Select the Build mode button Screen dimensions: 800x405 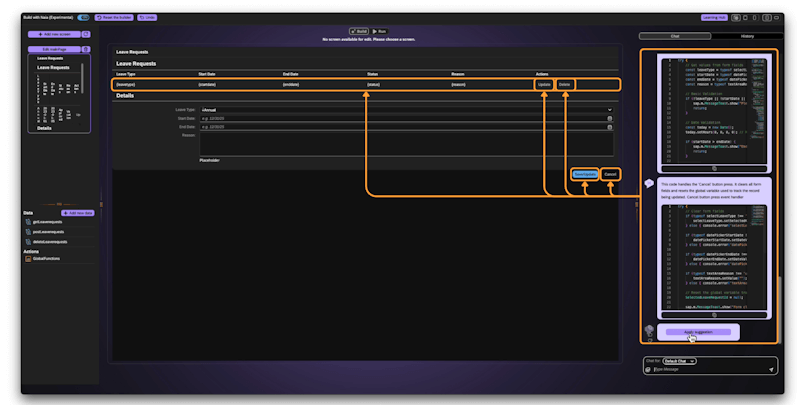(x=359, y=32)
